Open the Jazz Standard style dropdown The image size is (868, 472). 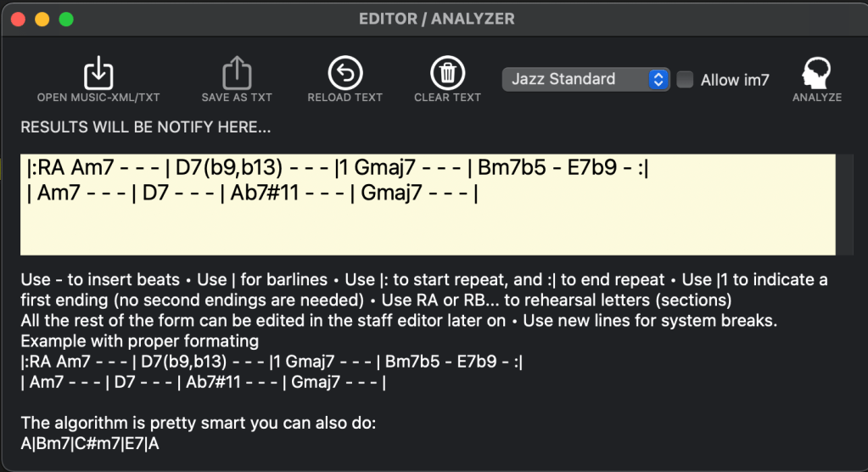(x=575, y=80)
